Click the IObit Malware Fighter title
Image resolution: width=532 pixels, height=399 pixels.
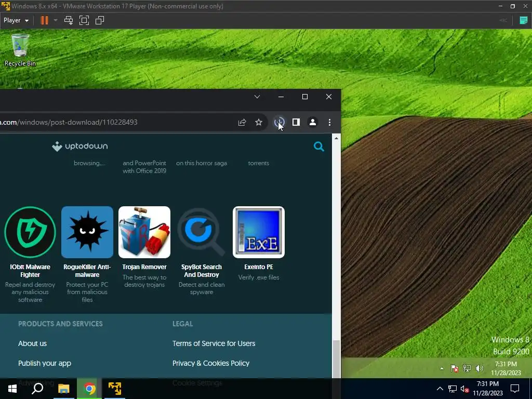click(x=30, y=271)
